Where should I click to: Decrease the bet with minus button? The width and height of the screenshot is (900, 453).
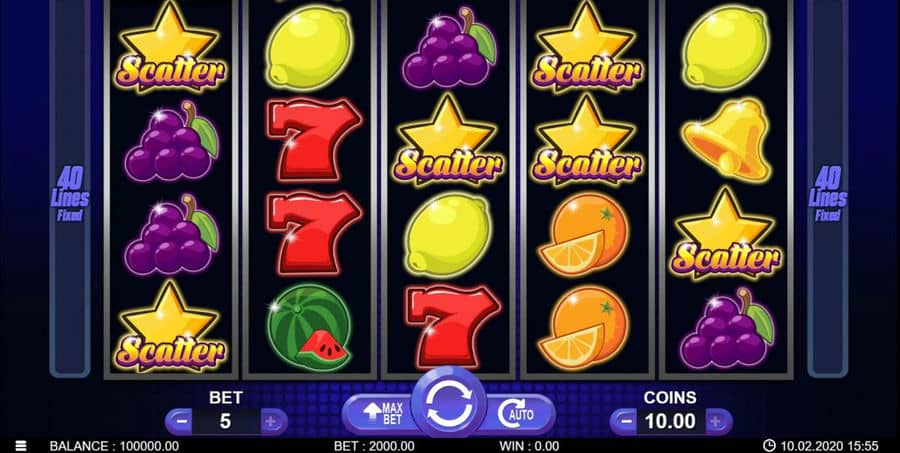[181, 422]
